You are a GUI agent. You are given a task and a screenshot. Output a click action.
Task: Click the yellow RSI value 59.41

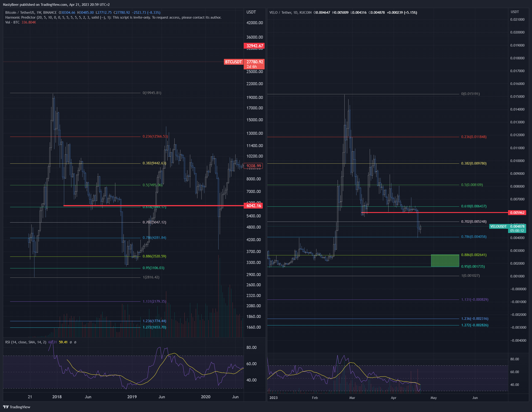point(63,342)
